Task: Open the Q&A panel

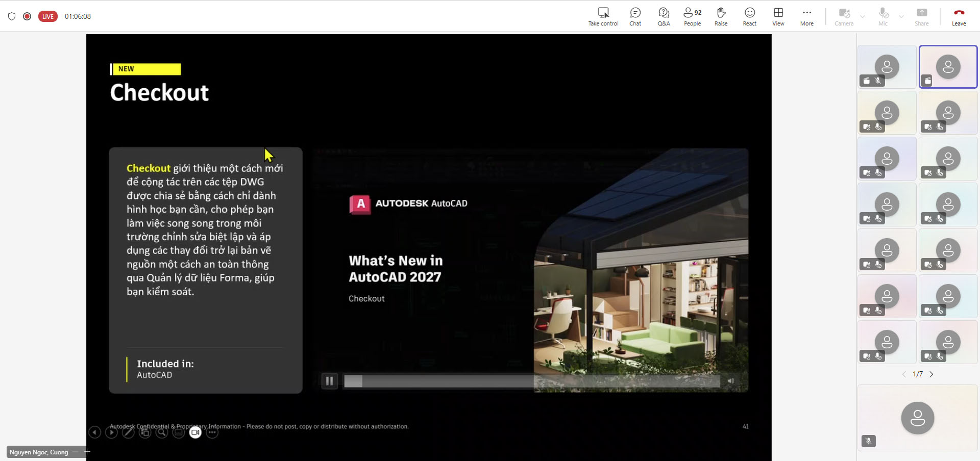Action: (664, 16)
